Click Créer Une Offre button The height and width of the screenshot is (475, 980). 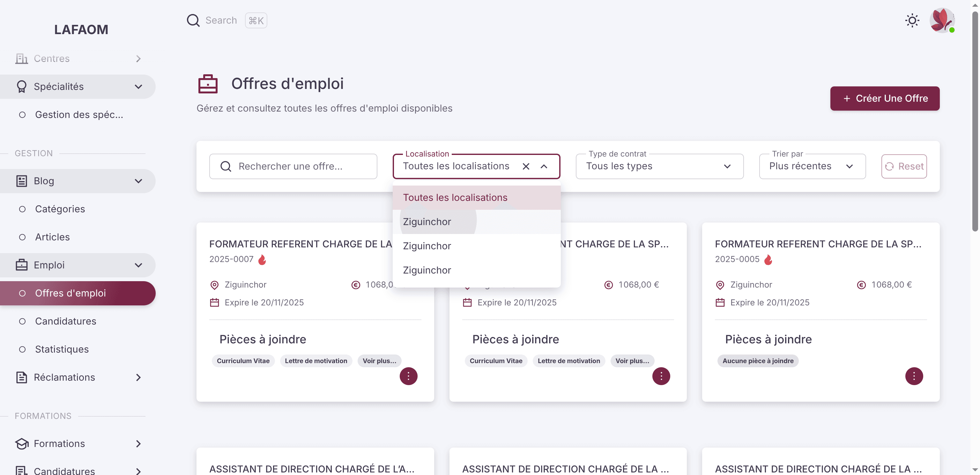pos(885,99)
